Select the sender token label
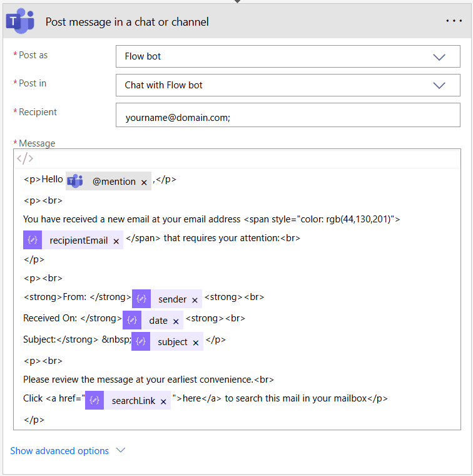Screen dimensions: 473x476 [x=173, y=299]
